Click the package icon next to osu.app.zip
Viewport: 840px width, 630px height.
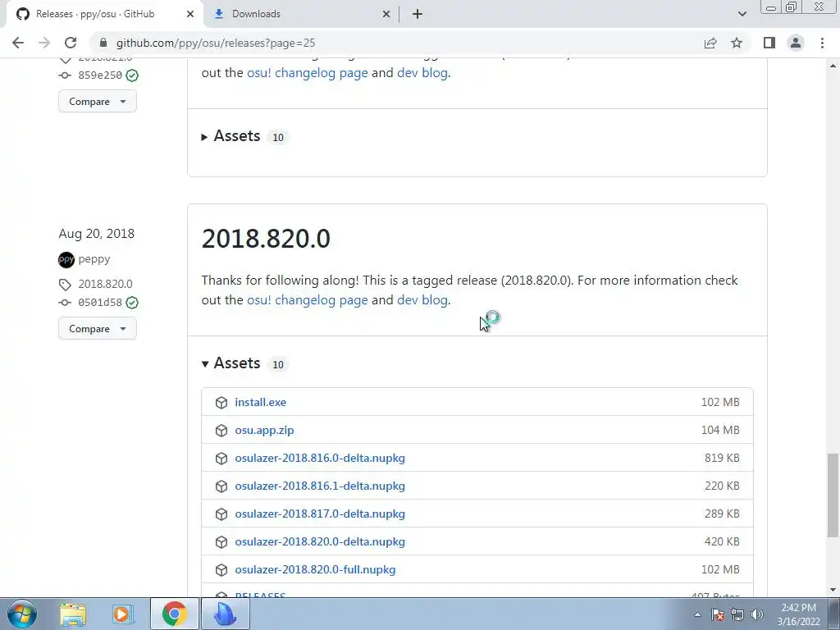(x=221, y=430)
